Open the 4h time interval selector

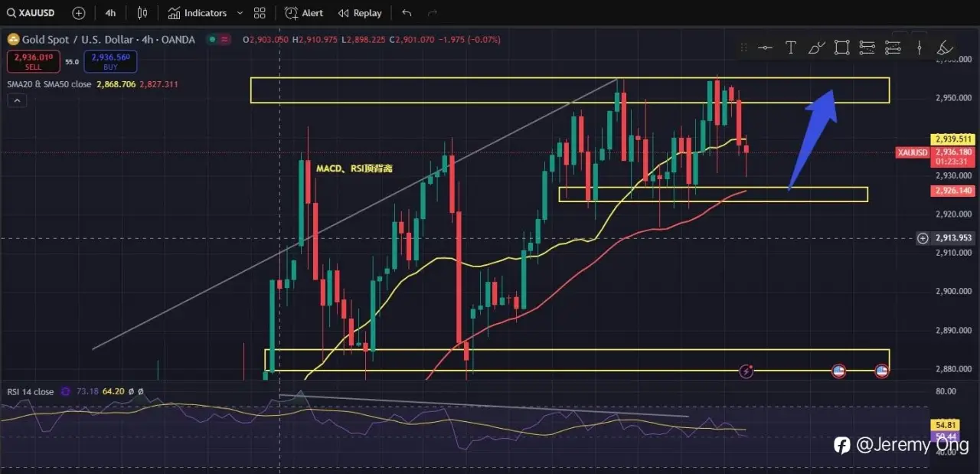coord(110,13)
